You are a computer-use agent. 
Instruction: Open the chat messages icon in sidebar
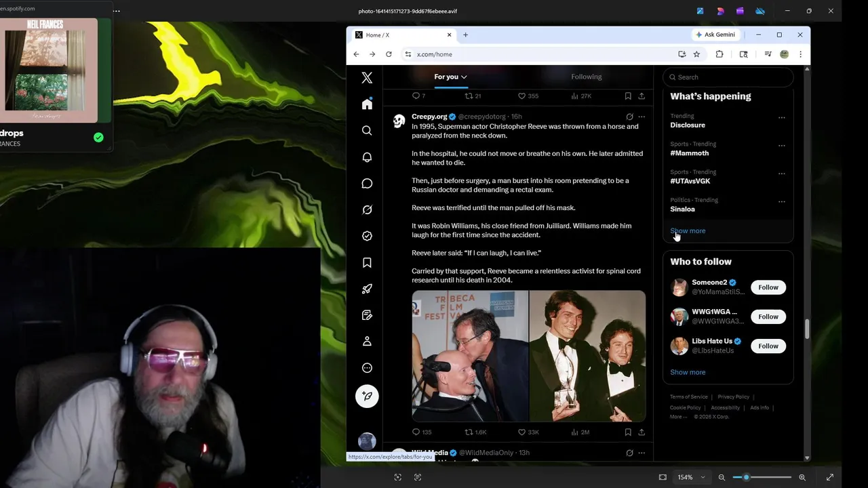367,183
